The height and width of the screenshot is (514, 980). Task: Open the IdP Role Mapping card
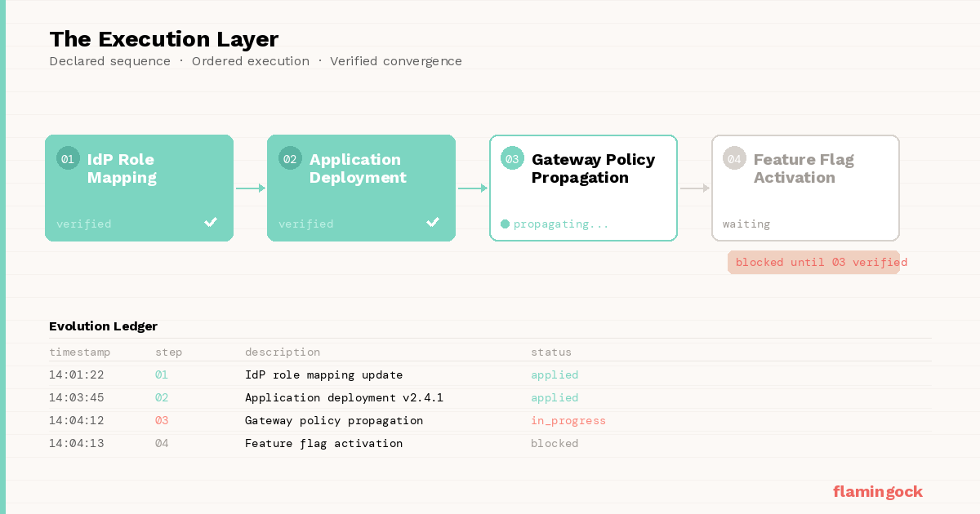click(139, 188)
